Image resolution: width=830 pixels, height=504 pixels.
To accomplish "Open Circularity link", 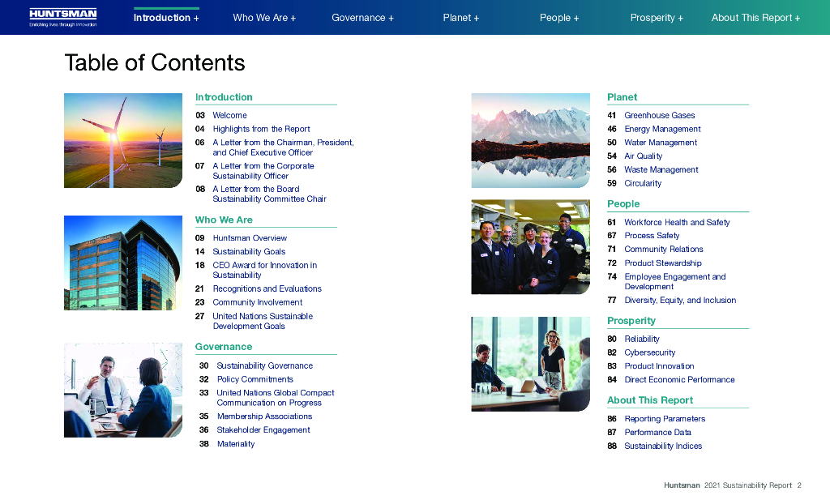I will (643, 184).
